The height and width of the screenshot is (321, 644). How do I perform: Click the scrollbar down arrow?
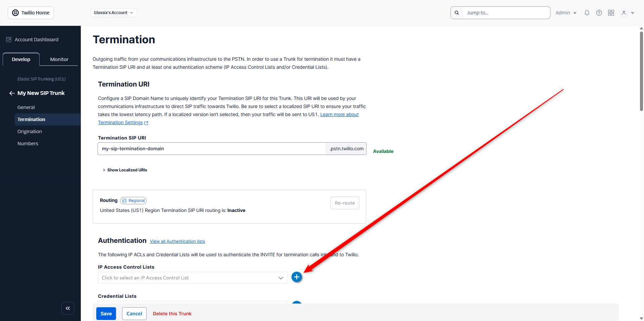pyautogui.click(x=641, y=318)
